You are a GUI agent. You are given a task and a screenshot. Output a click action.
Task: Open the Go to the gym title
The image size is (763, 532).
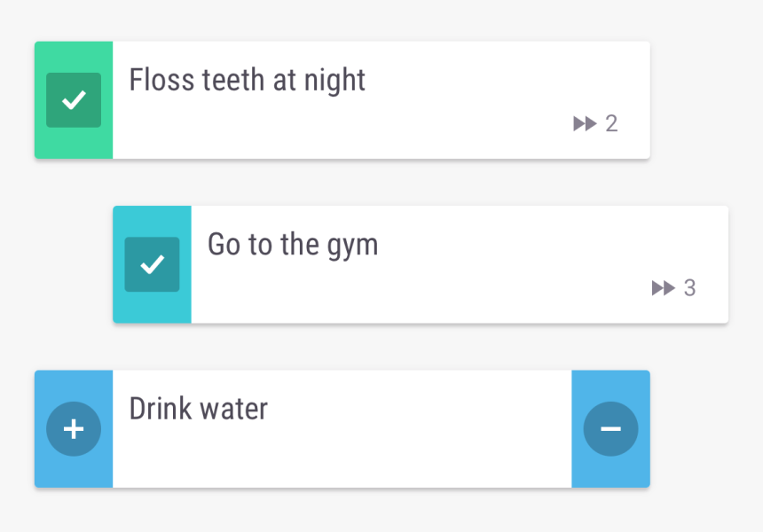[x=293, y=244]
